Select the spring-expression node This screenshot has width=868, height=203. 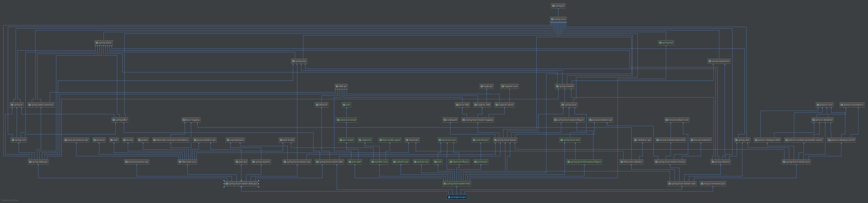[x=719, y=61]
